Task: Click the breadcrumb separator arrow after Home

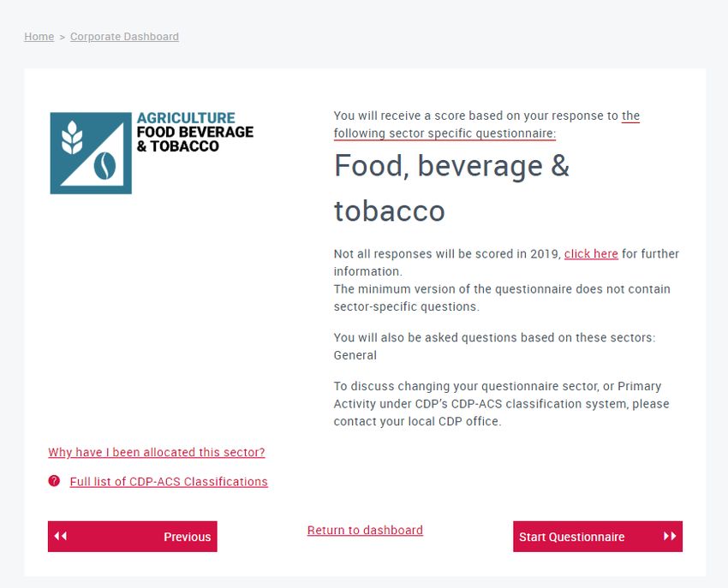Action: 63,37
